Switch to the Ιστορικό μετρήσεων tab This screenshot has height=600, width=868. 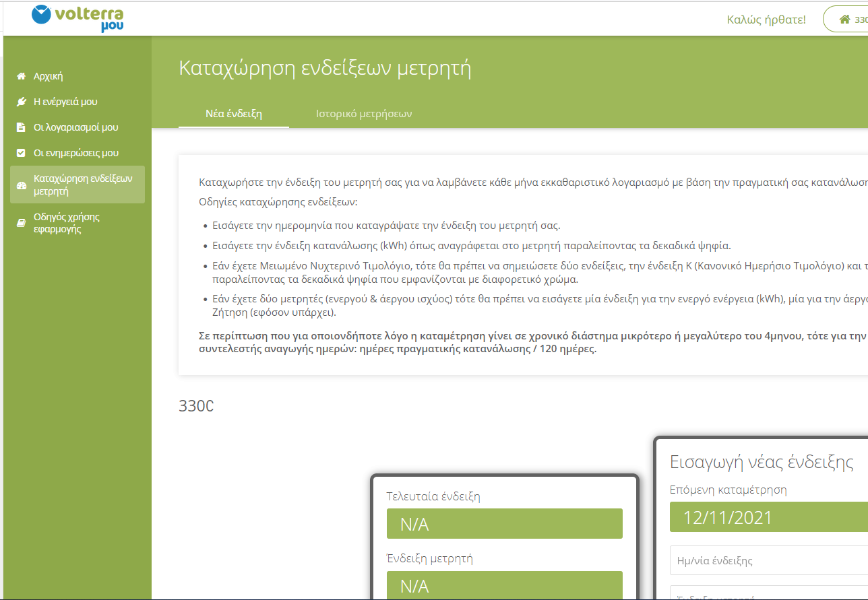[x=364, y=114]
